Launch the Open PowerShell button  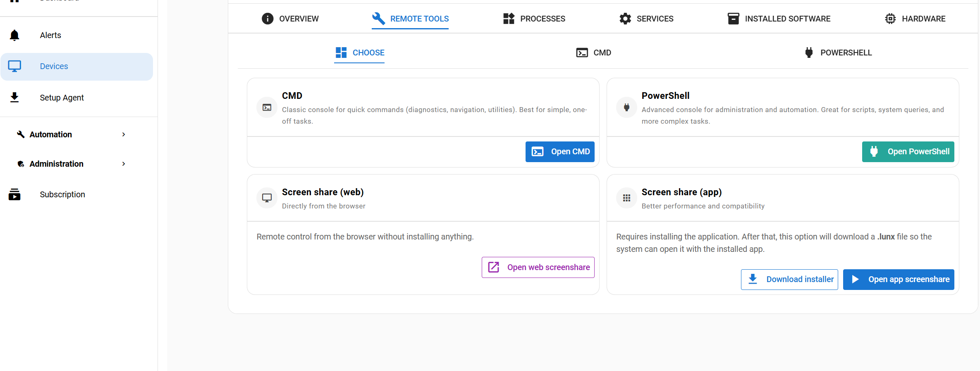(908, 152)
